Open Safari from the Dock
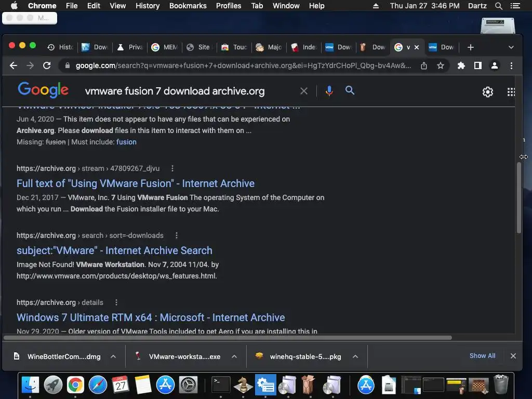Screen dimensions: 532x399 click(x=98, y=385)
